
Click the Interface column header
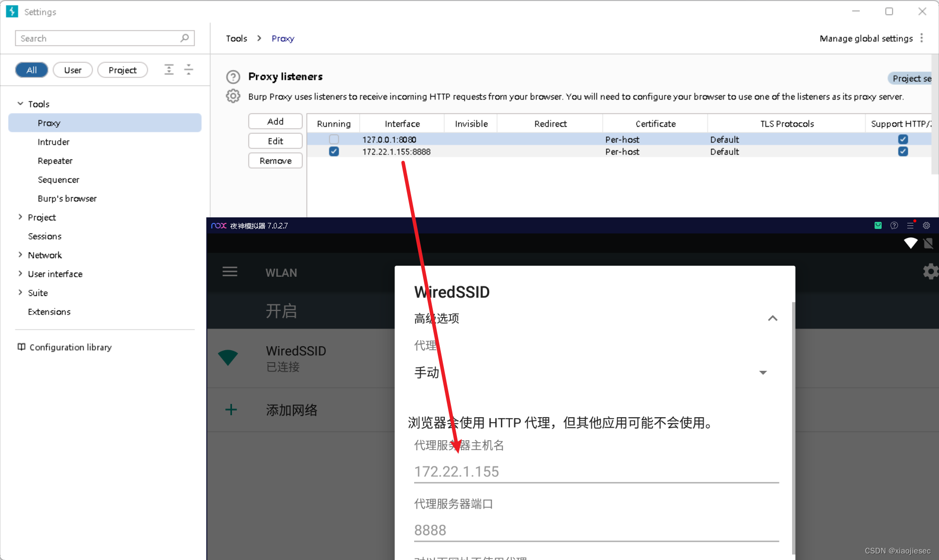[402, 124]
